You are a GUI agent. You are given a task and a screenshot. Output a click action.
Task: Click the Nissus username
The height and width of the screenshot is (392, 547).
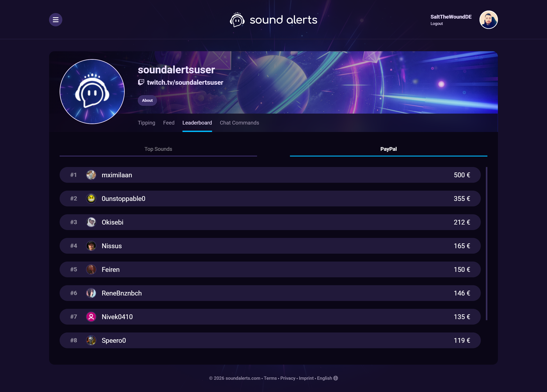click(x=112, y=246)
